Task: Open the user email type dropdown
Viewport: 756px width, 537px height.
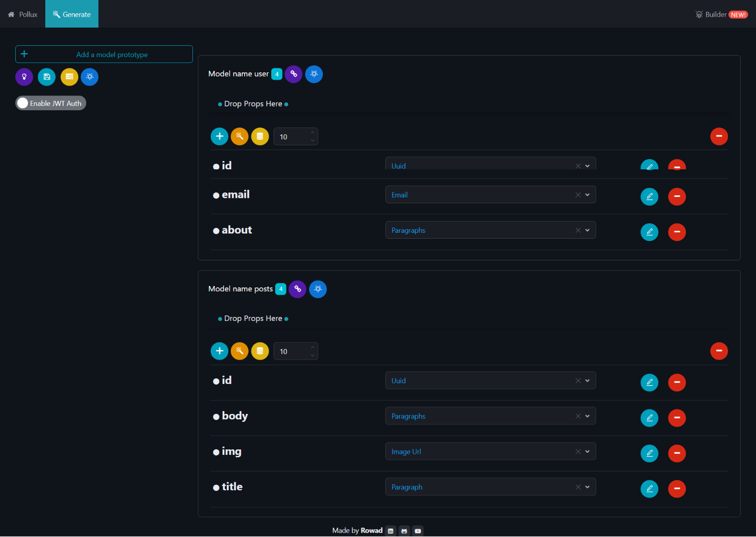Action: (490, 194)
